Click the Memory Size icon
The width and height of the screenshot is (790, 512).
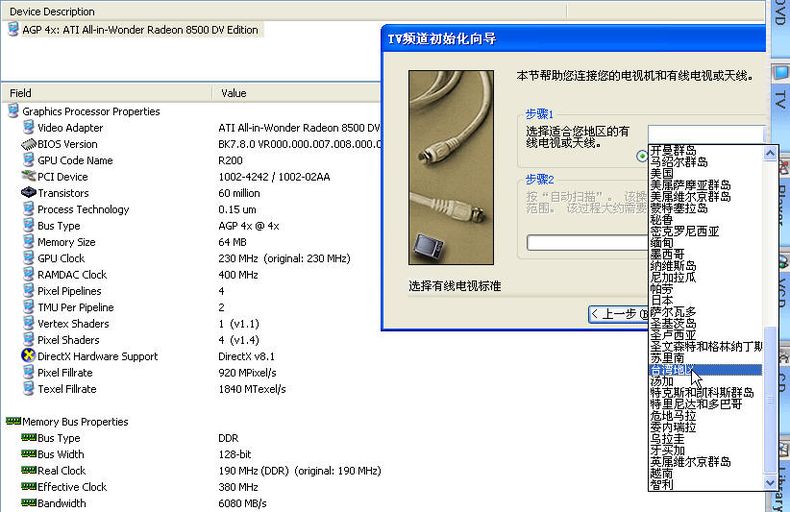coord(29,241)
